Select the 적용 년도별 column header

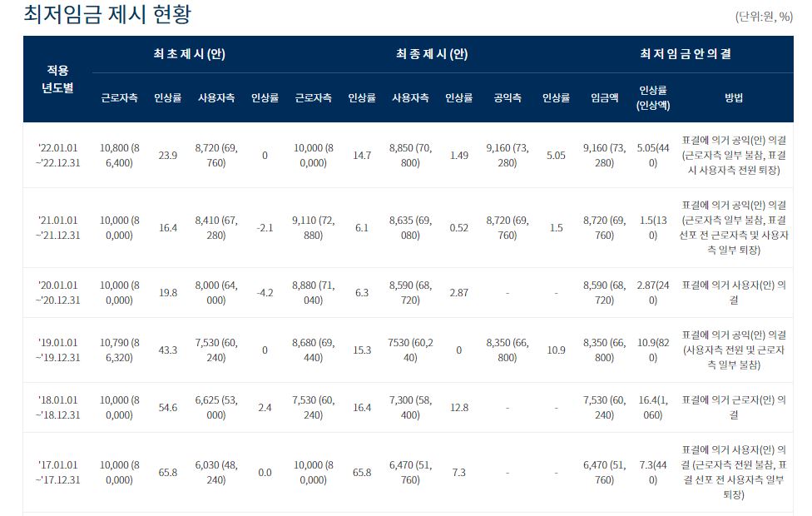(x=57, y=79)
